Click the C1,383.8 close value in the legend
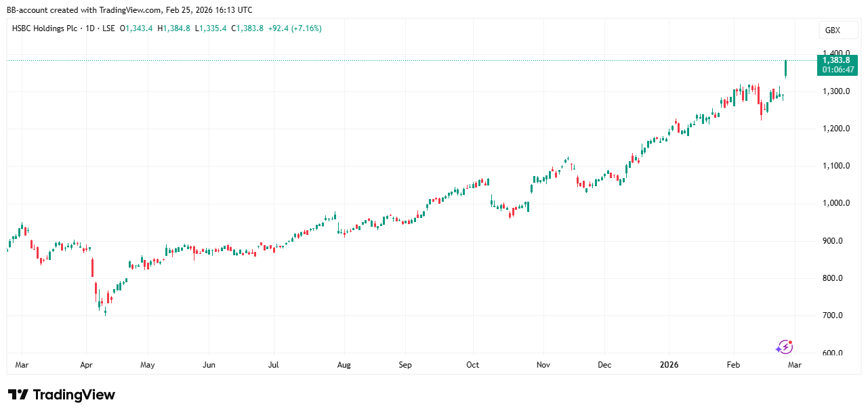This screenshot has width=868, height=415. pyautogui.click(x=247, y=28)
